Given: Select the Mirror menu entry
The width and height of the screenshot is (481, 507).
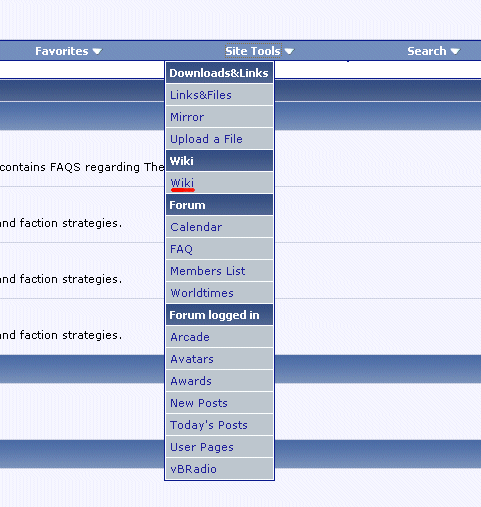Looking at the screenshot, I should coord(219,117).
